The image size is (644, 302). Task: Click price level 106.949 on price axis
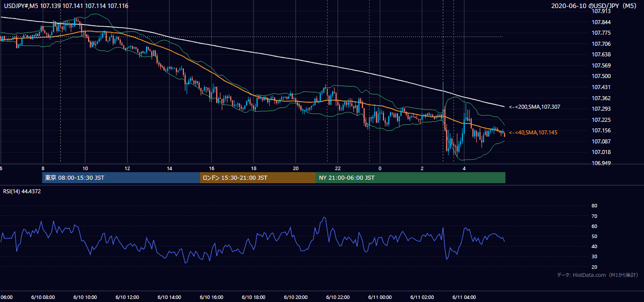pos(601,163)
